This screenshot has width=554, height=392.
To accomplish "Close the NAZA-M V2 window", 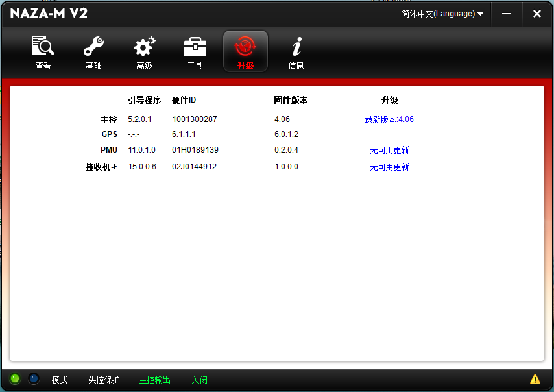I will (537, 14).
